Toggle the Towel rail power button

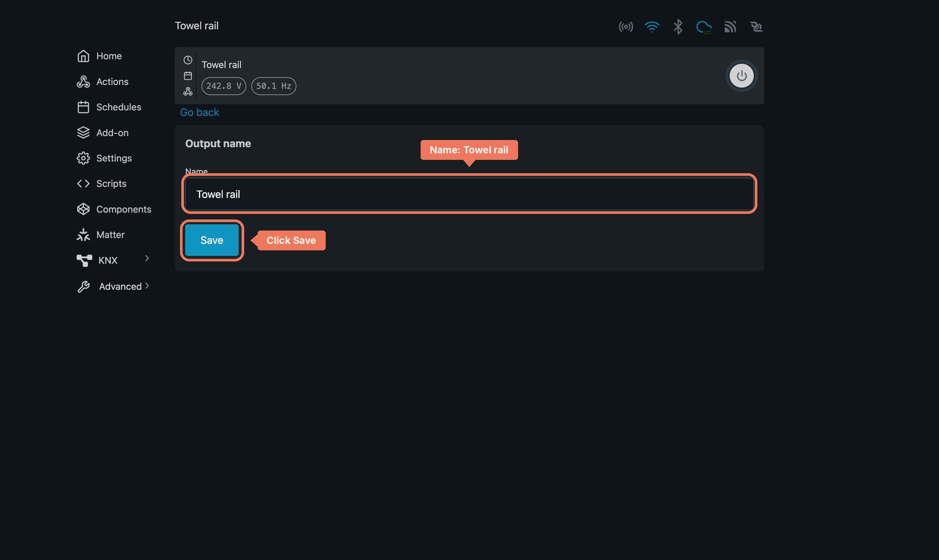[742, 76]
